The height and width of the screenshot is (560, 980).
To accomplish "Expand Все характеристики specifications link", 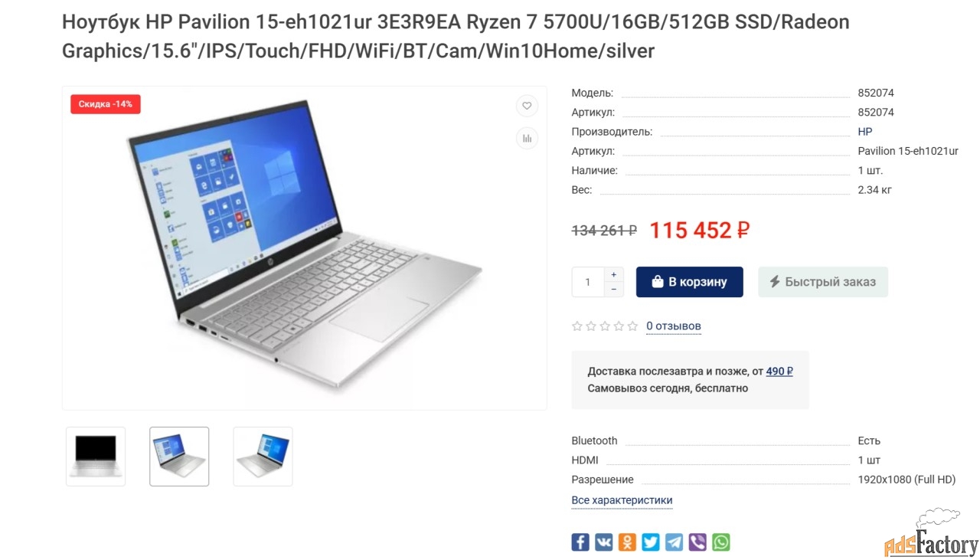I will click(x=622, y=500).
